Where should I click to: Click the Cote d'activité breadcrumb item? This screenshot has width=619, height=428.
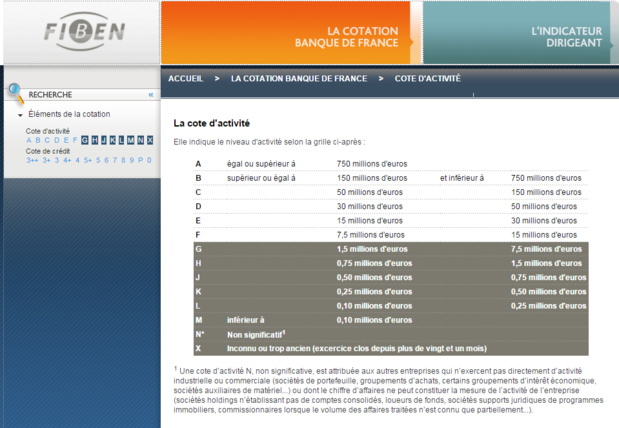(426, 78)
